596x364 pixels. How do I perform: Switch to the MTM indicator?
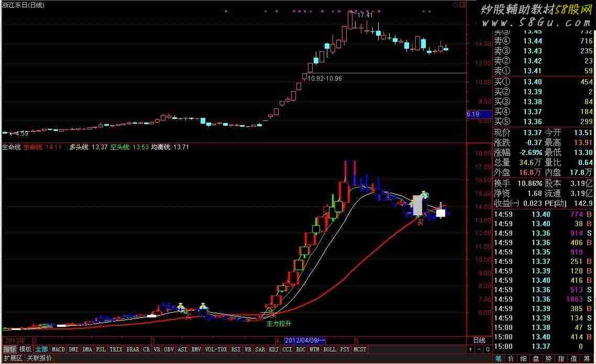click(314, 349)
